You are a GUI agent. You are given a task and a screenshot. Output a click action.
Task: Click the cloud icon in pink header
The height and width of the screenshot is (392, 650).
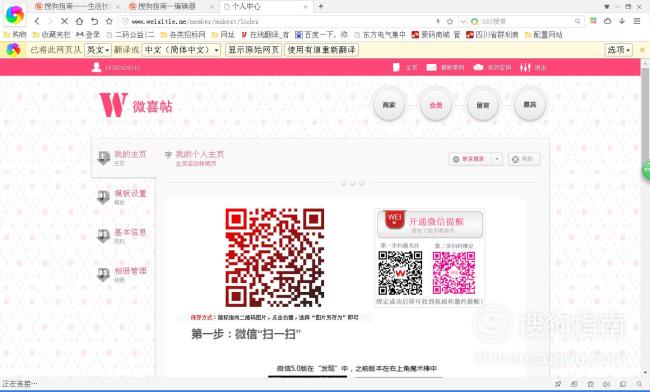point(478,67)
